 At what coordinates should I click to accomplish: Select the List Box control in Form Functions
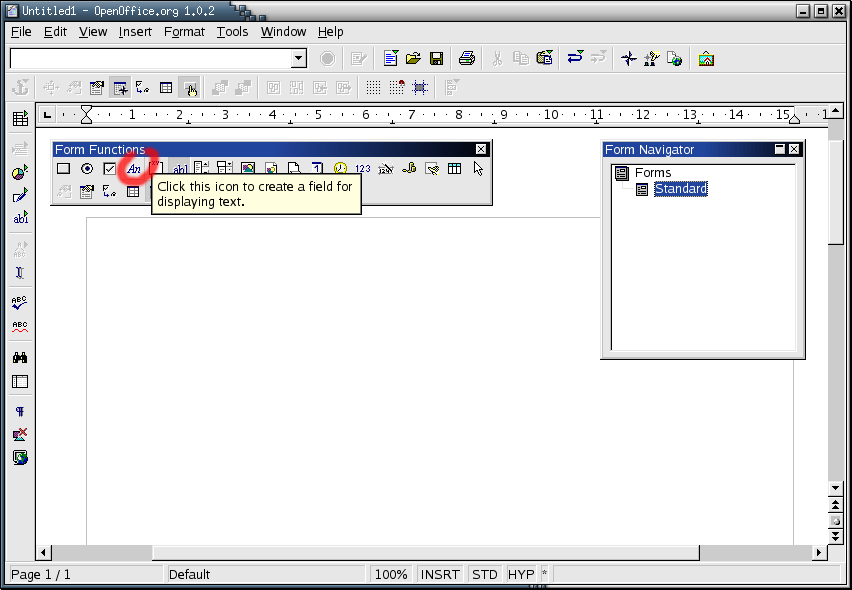202,169
